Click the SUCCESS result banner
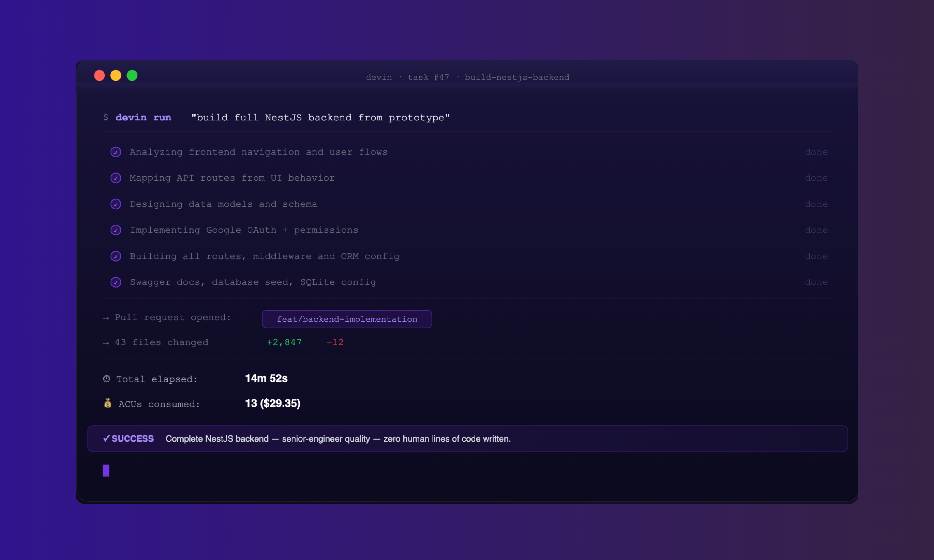 coord(467,438)
